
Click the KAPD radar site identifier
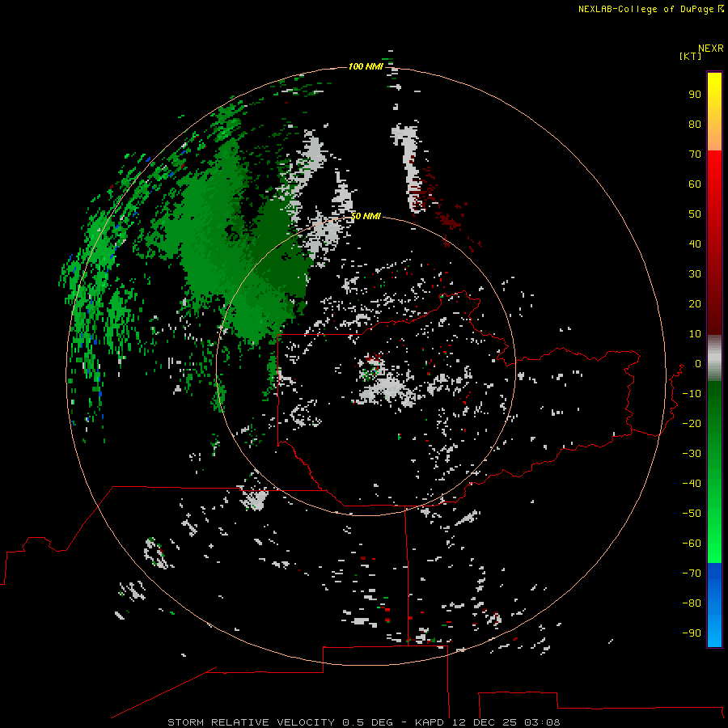point(430,722)
